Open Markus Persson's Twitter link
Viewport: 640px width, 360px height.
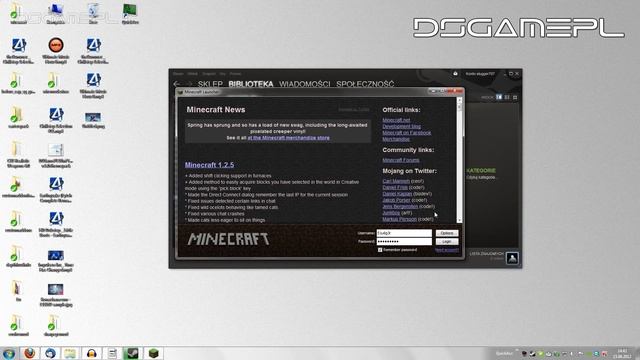[x=399, y=219]
